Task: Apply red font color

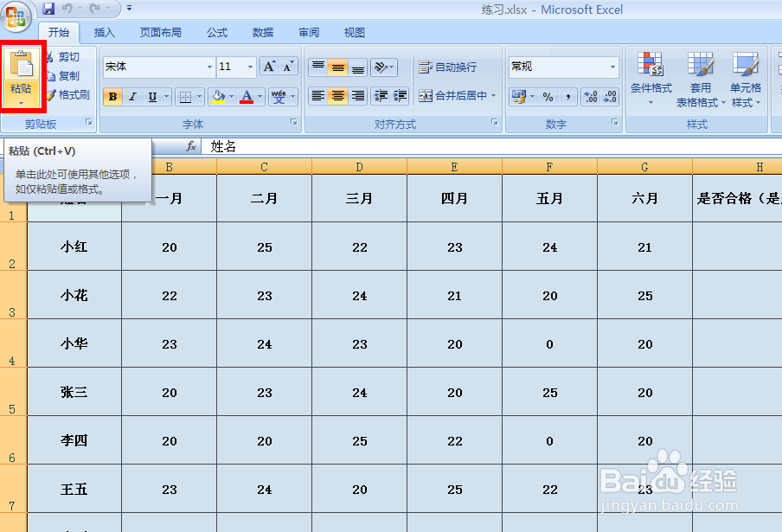Action: pos(247,97)
